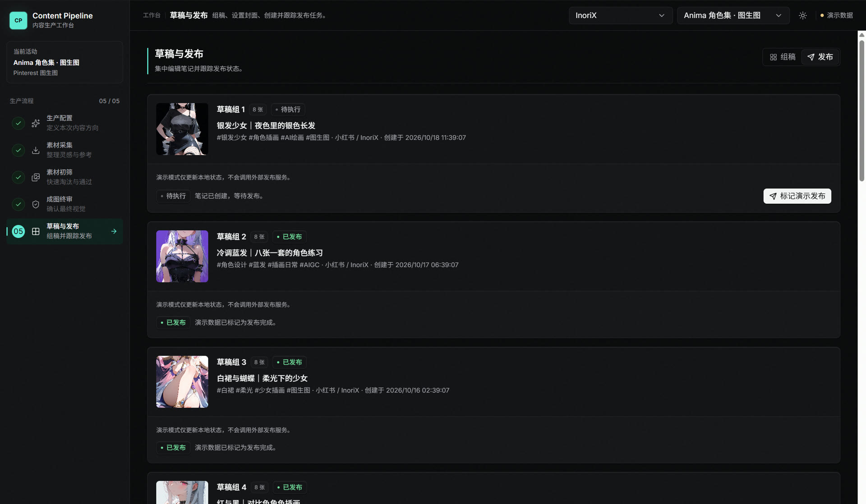Click the 已发布 badge beside 草稿组 3 title

(x=290, y=362)
